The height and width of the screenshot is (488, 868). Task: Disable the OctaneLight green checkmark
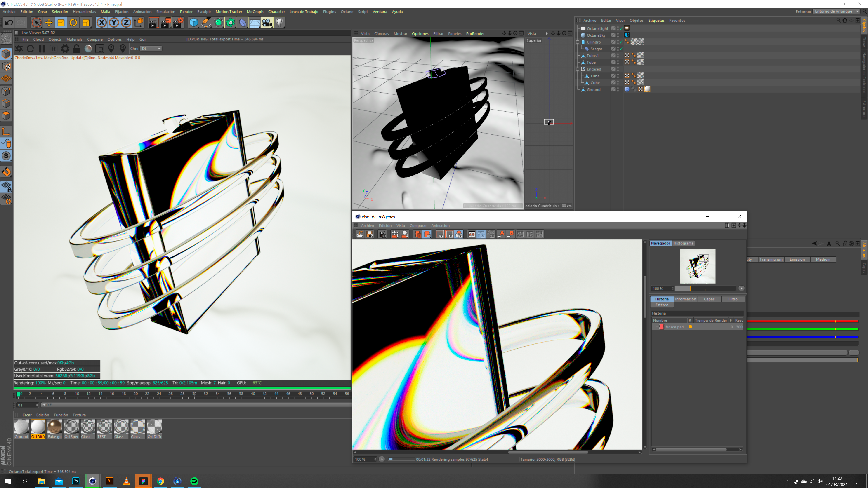[x=621, y=29]
